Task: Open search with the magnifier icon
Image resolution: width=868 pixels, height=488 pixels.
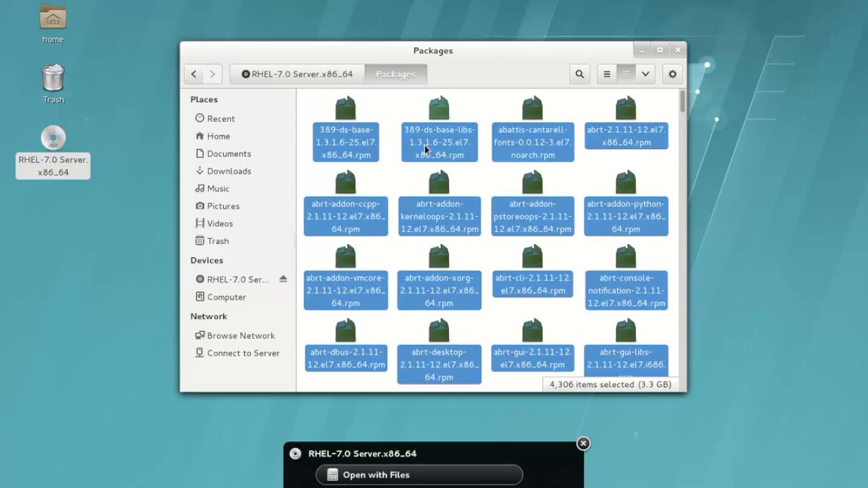Action: pyautogui.click(x=579, y=74)
